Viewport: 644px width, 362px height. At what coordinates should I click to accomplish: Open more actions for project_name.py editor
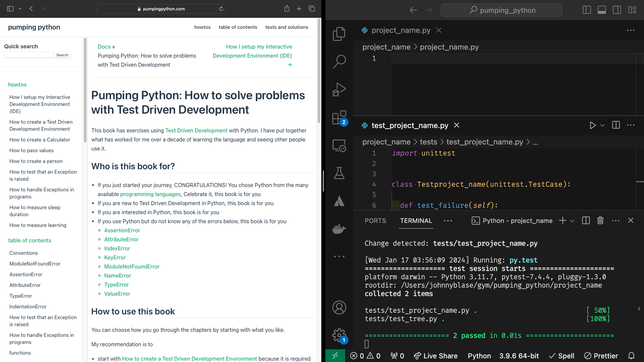click(x=631, y=30)
